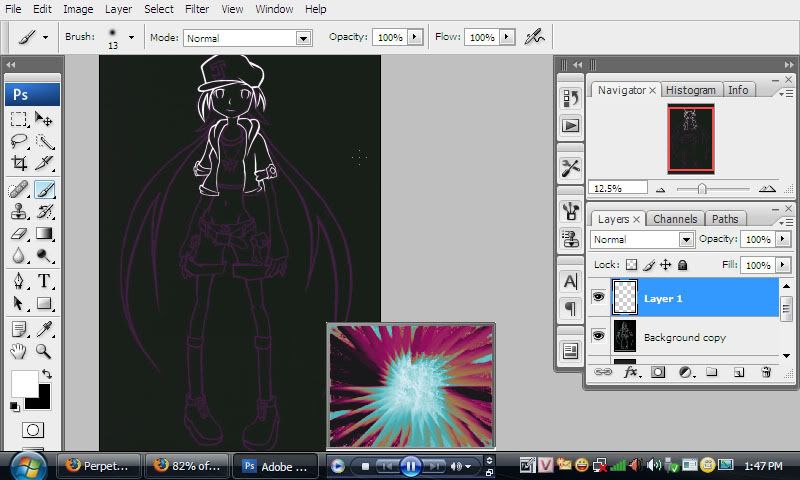Select the Zoom tool

point(44,351)
